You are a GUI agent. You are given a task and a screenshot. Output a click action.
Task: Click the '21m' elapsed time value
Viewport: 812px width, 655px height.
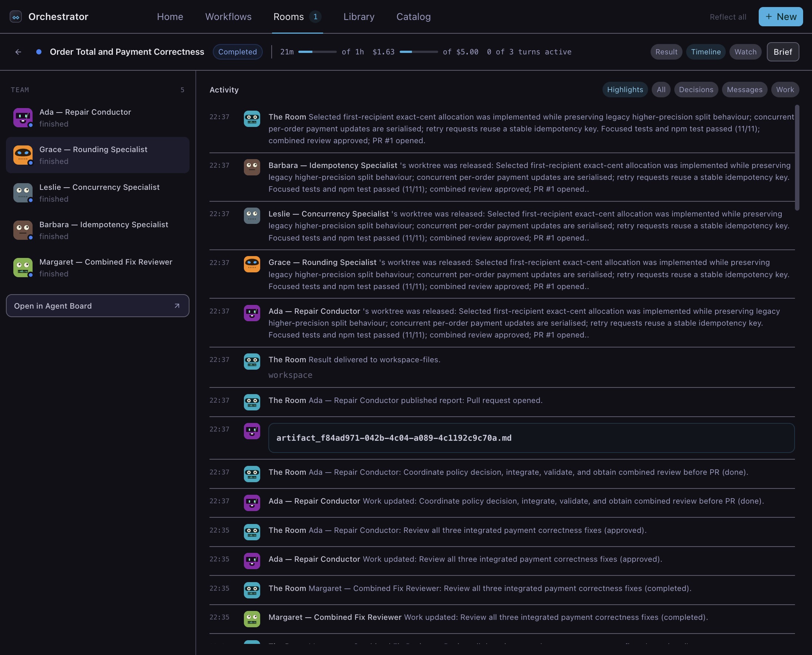click(x=287, y=52)
